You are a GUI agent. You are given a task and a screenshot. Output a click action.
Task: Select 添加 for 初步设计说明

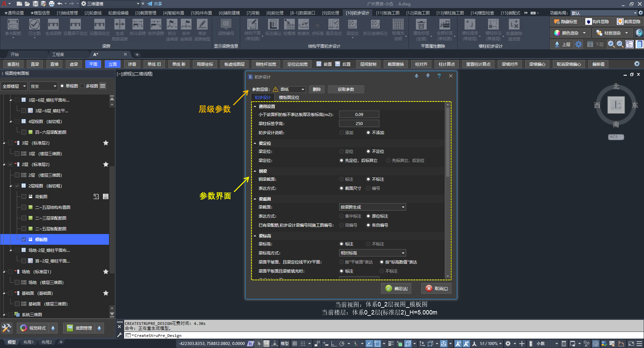341,133
